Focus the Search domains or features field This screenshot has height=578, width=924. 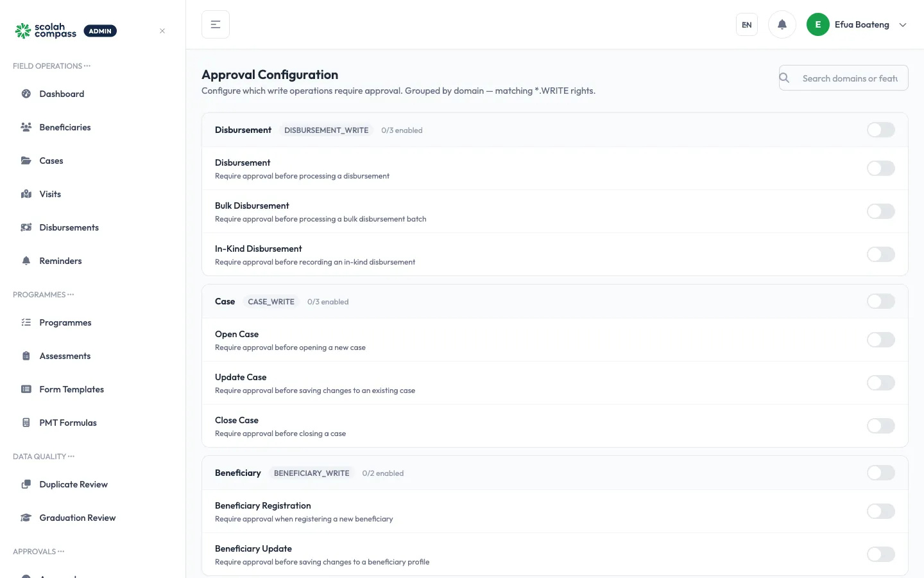843,78
